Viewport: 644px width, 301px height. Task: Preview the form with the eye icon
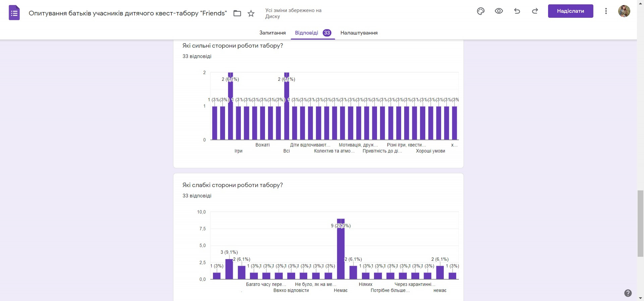click(499, 11)
